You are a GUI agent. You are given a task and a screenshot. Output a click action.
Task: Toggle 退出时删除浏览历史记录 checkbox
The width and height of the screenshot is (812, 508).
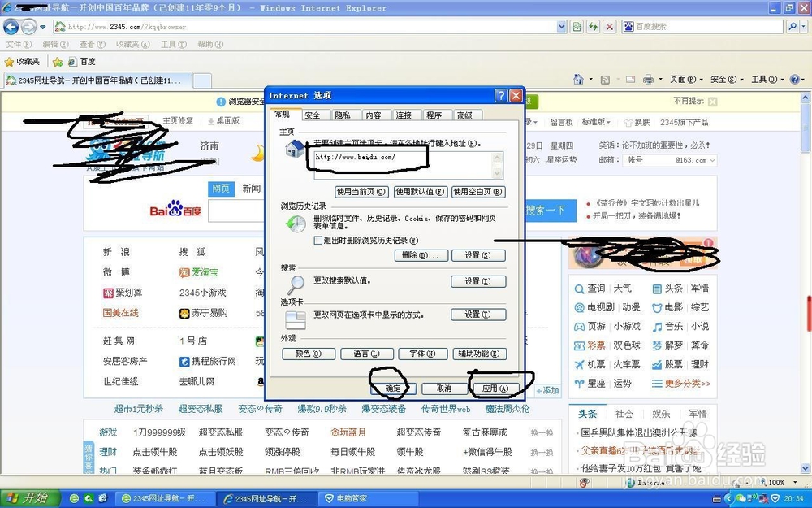click(x=318, y=241)
